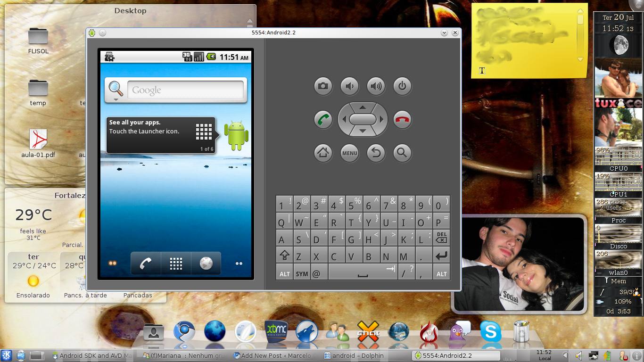Viewport: 644px width, 362px height.
Task: Switch to Android SDK and AVD Manager task
Action: [92, 356]
